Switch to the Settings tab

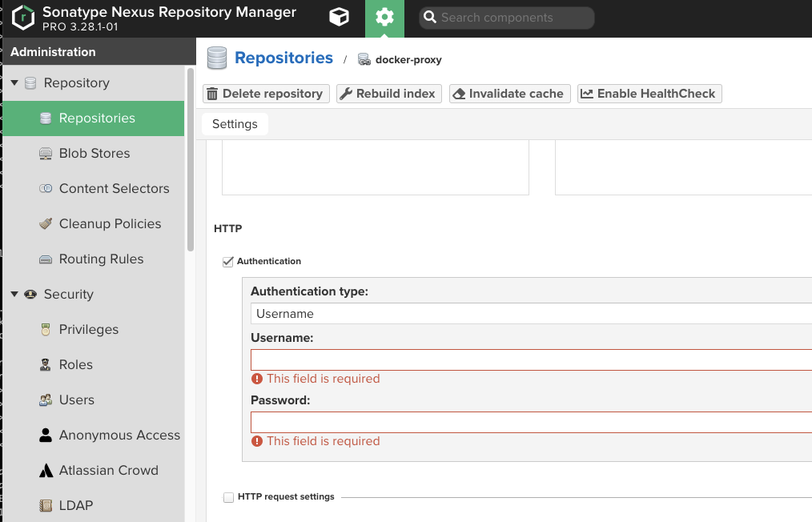coord(235,124)
